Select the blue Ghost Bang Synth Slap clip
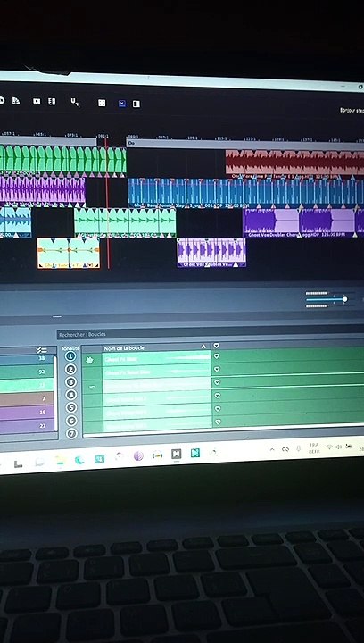364x643 pixels. coord(245,192)
